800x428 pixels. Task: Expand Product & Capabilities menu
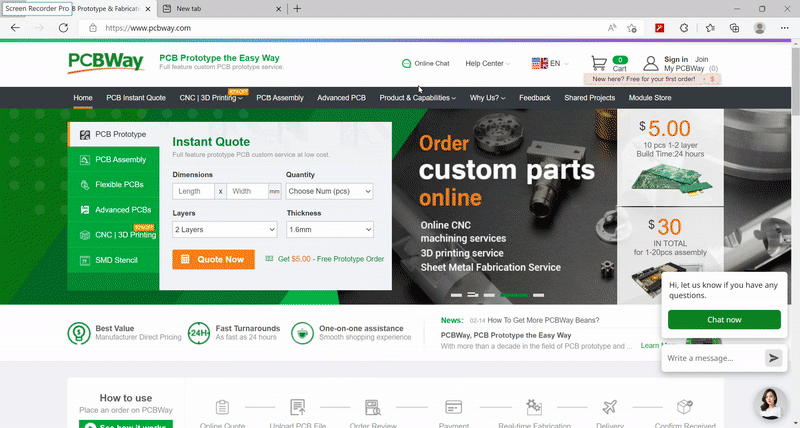(417, 98)
